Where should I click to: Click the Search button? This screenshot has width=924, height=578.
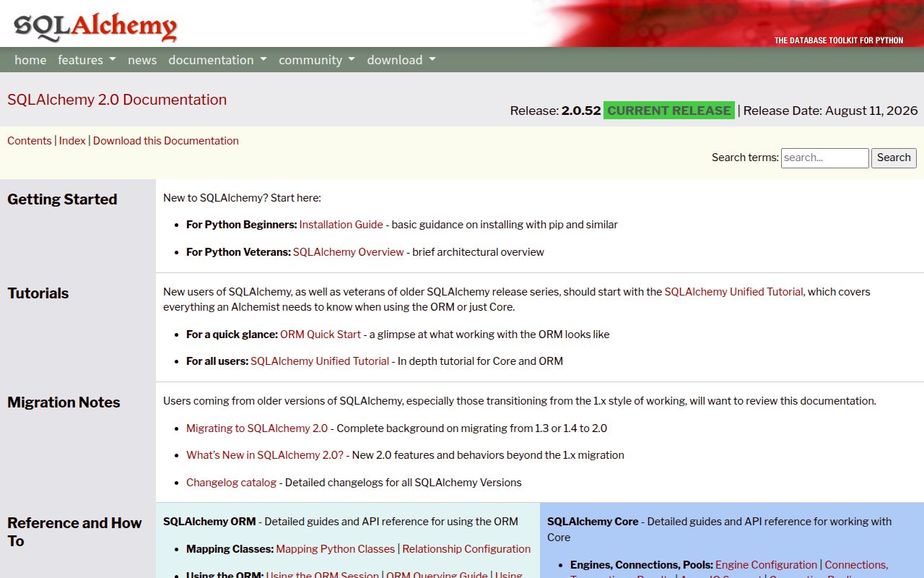pyautogui.click(x=894, y=158)
